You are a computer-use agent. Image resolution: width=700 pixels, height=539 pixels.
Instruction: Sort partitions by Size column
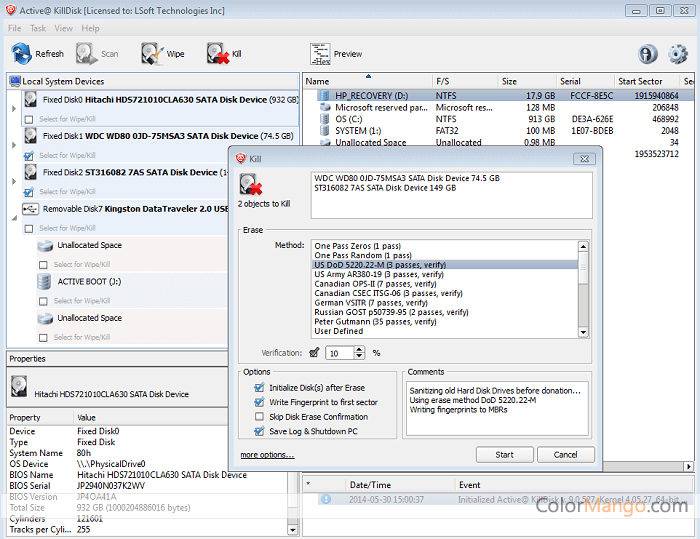click(527, 81)
